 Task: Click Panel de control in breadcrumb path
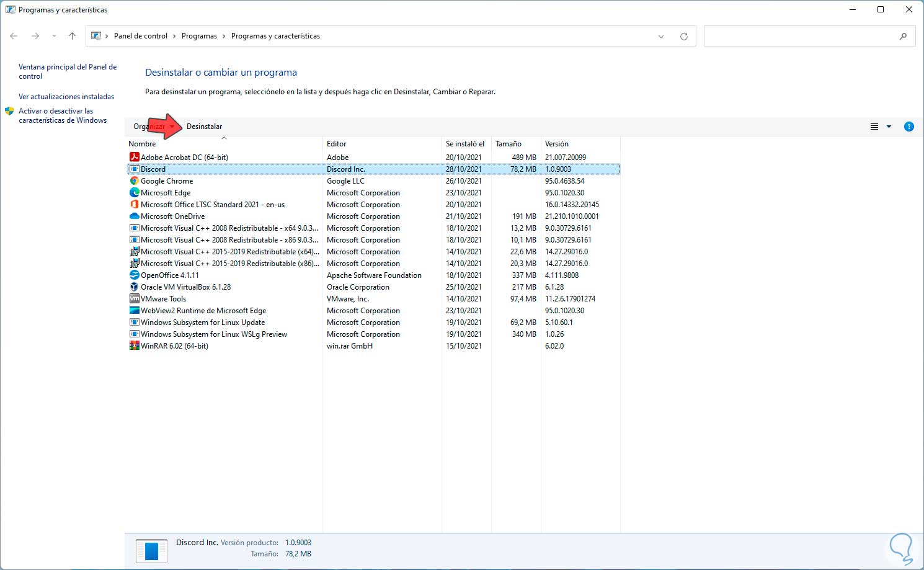[141, 36]
